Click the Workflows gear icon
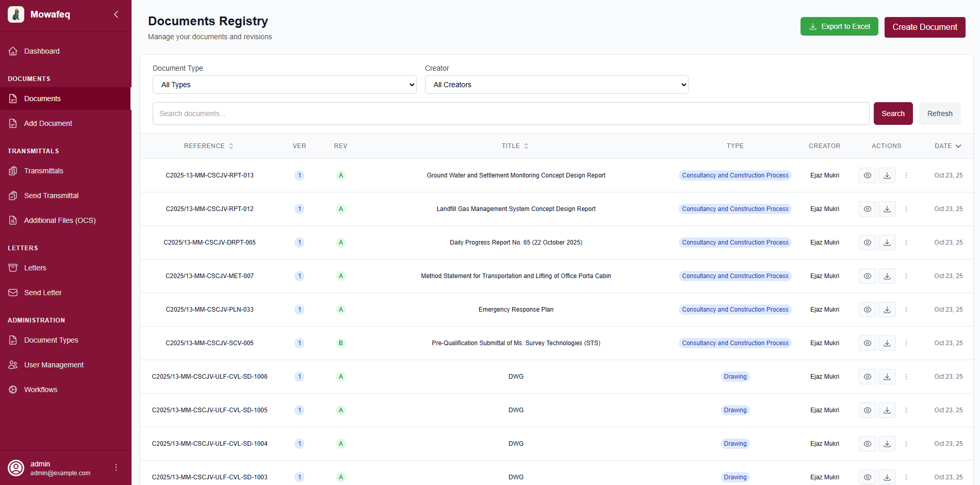The height and width of the screenshot is (485, 980). 12,389
